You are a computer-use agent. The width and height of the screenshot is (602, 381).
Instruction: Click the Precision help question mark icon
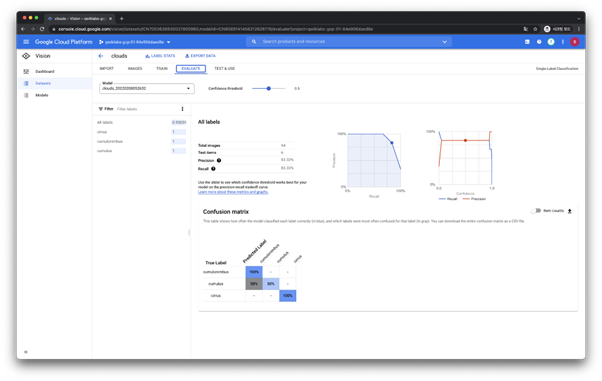[219, 161]
